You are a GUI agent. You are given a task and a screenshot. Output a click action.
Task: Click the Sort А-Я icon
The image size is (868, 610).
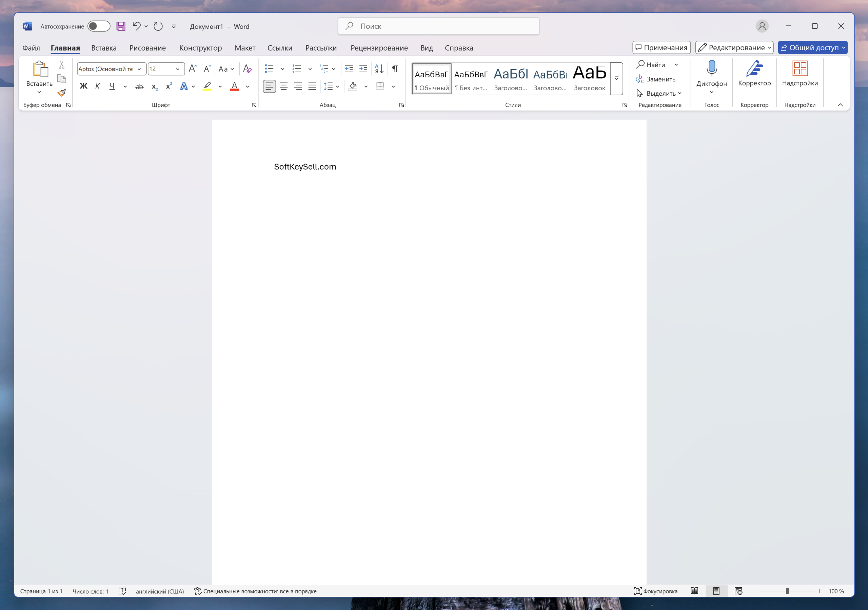coord(379,69)
